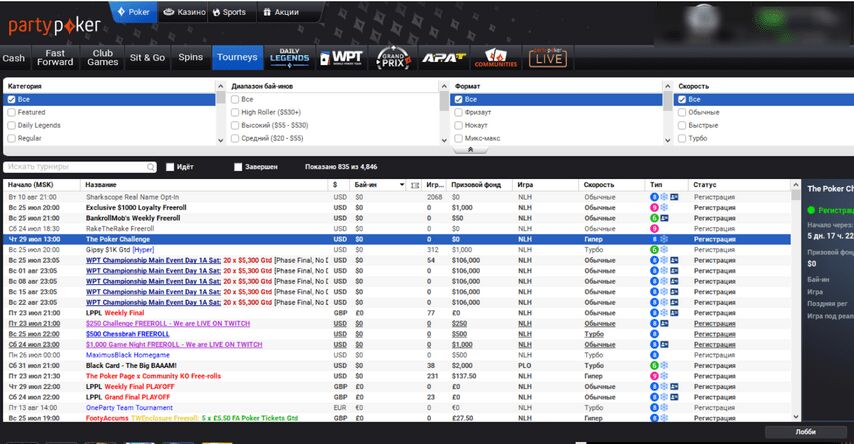Switch to the Poker tab

[133, 12]
